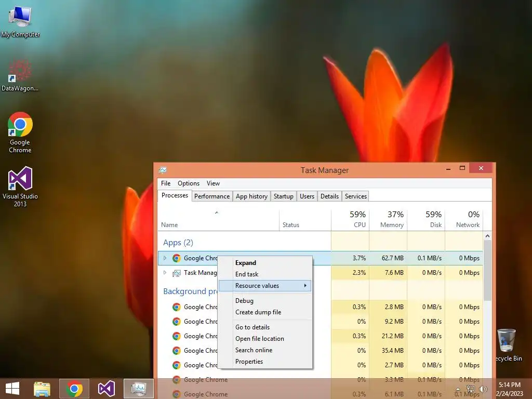This screenshot has height=399, width=532.
Task: Click the Task Manager icon in Apps row
Action: tap(177, 273)
